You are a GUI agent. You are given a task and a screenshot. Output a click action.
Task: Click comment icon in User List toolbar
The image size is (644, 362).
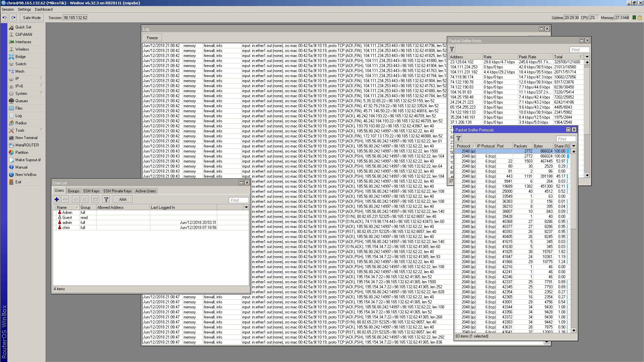(x=96, y=199)
